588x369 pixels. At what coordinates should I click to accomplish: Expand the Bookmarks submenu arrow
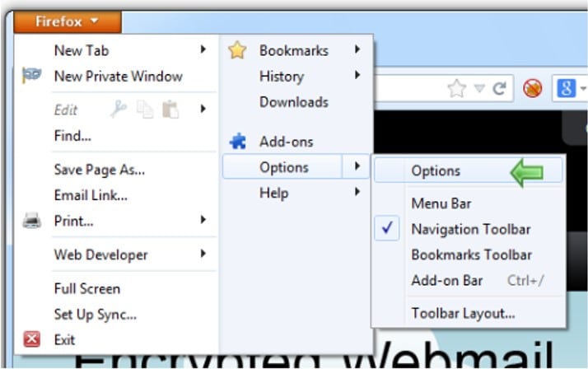[357, 49]
